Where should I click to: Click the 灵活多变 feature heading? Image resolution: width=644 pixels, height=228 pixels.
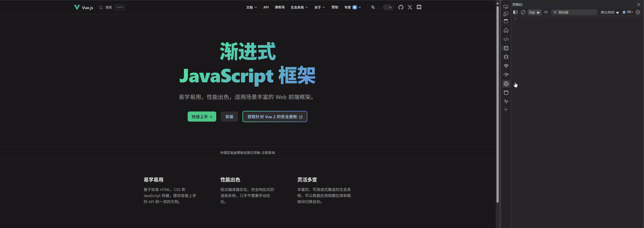pos(307,180)
